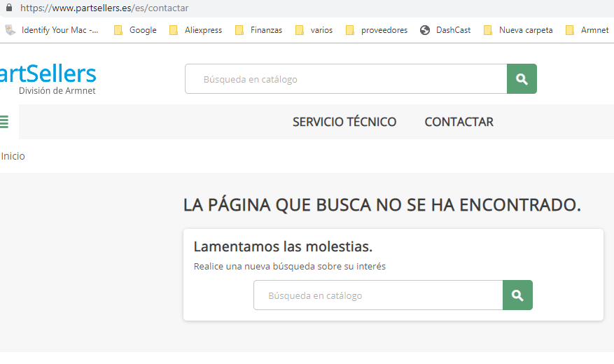Open the SERVICIO TÉCNICO menu item
614x364 pixels.
(344, 122)
